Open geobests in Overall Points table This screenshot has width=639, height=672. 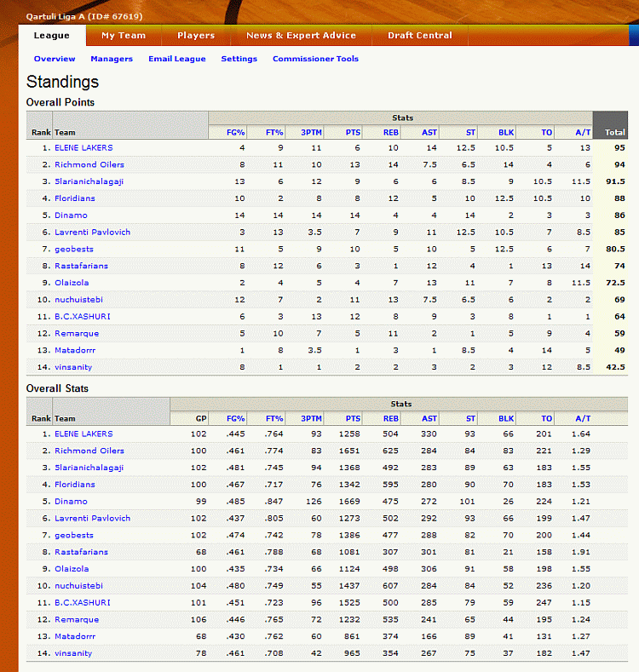point(74,250)
